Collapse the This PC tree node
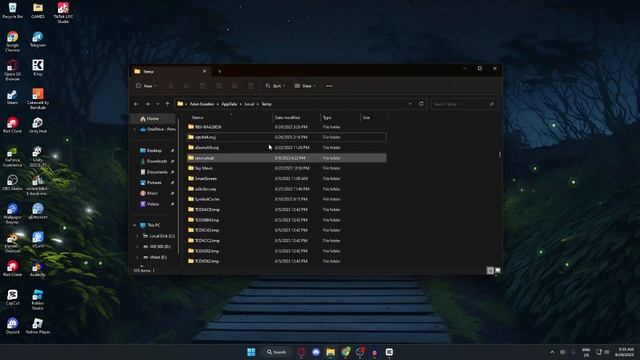The image size is (640, 360). point(135,225)
